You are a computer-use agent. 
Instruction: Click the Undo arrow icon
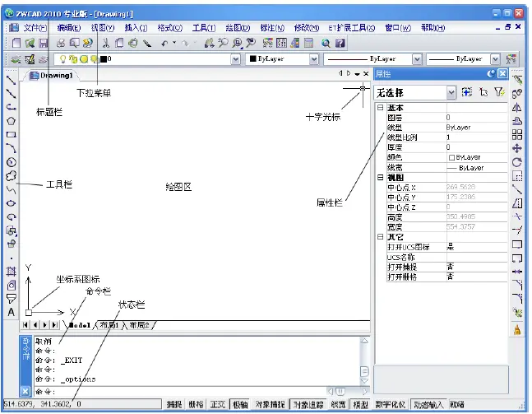click(x=164, y=44)
